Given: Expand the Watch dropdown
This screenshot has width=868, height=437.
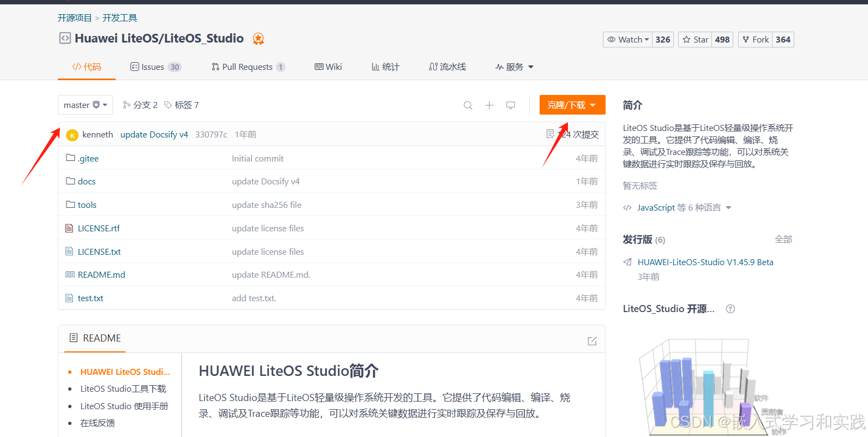Looking at the screenshot, I should coord(627,39).
